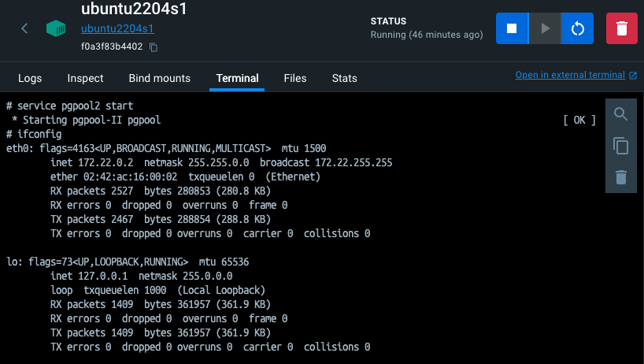Open the Inspect tab
Image resolution: width=644 pixels, height=364 pixels.
pyautogui.click(x=85, y=78)
